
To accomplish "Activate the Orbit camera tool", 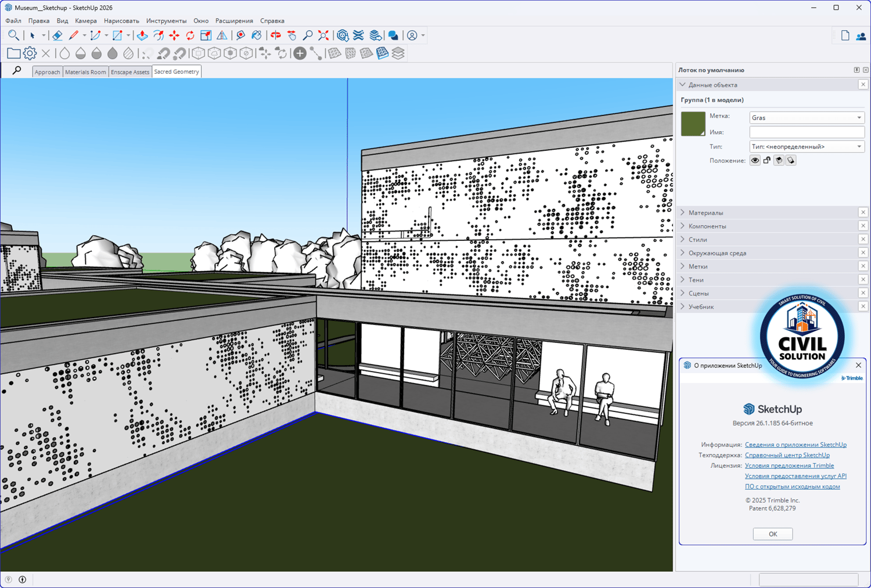I will pos(275,35).
